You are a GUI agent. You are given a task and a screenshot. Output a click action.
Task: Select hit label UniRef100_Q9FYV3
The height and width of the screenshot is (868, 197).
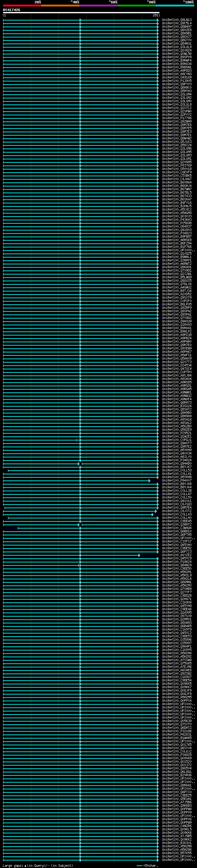(177, 84)
